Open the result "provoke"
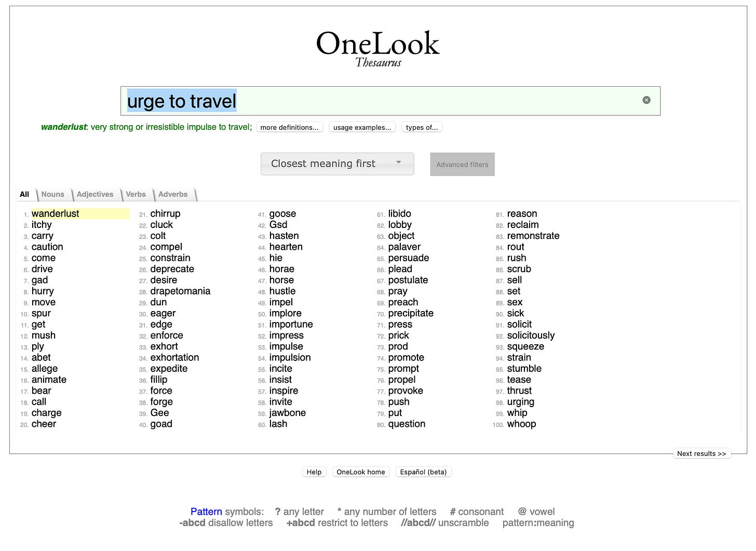Image resolution: width=756 pixels, height=551 pixels. click(406, 391)
